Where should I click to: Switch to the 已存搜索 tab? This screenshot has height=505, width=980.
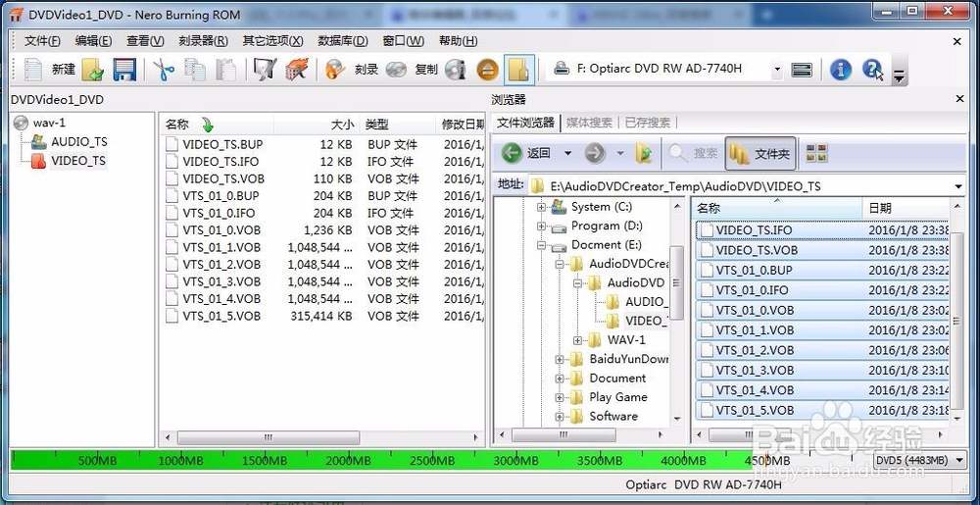[648, 123]
